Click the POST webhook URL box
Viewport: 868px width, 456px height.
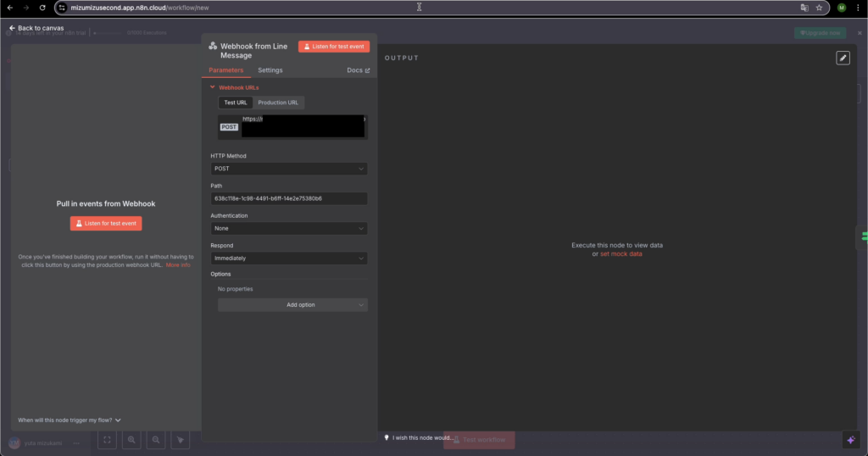coord(292,127)
